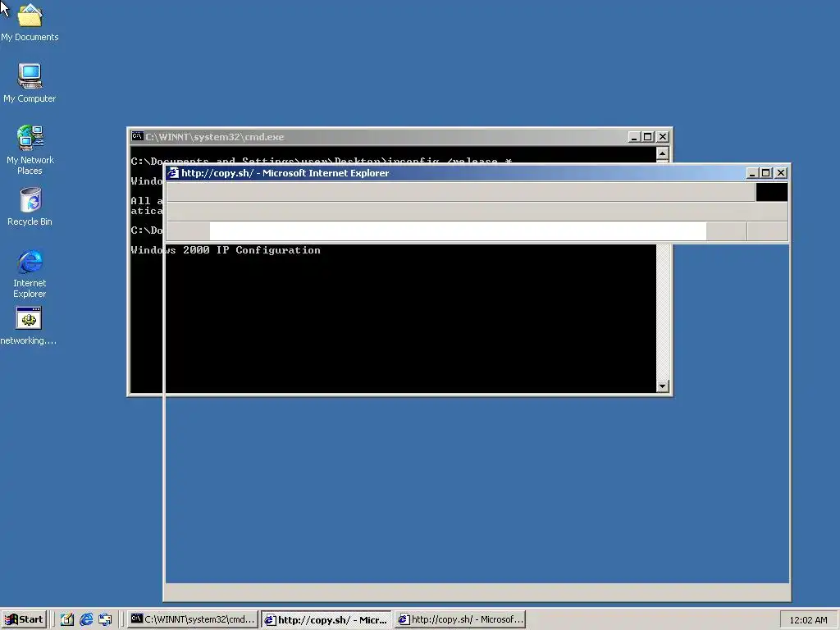Open the Start menu

pyautogui.click(x=24, y=619)
